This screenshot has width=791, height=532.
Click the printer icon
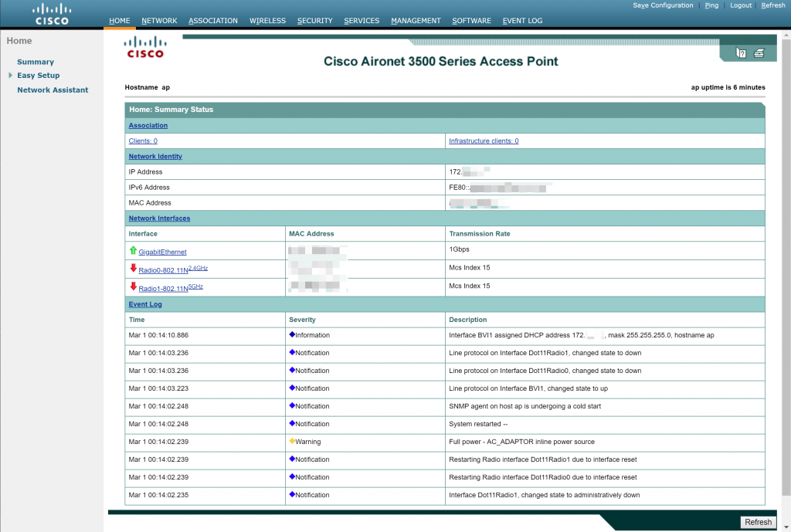(x=759, y=53)
